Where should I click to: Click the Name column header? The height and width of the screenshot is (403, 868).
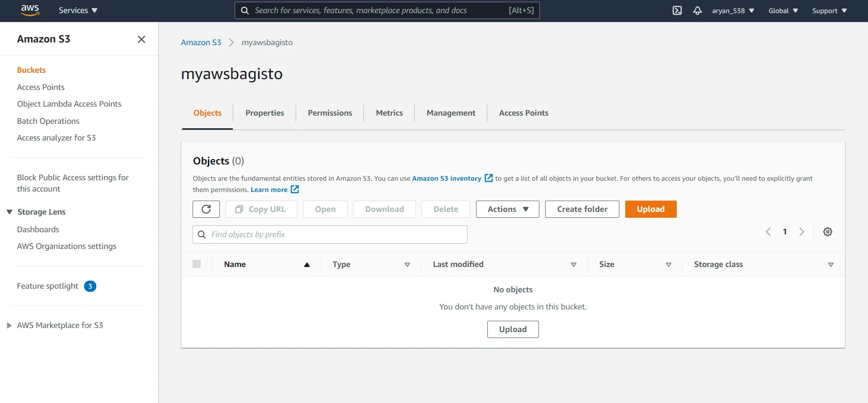235,264
